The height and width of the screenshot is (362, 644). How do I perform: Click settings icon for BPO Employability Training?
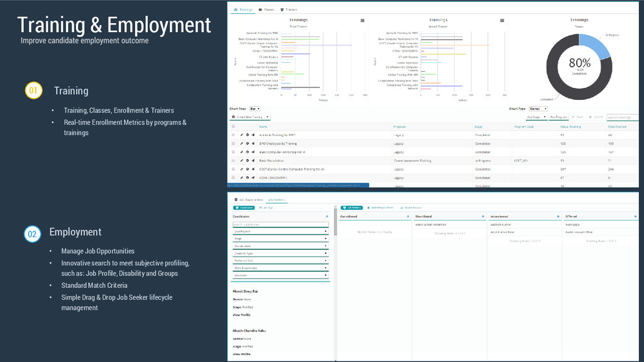click(x=247, y=144)
